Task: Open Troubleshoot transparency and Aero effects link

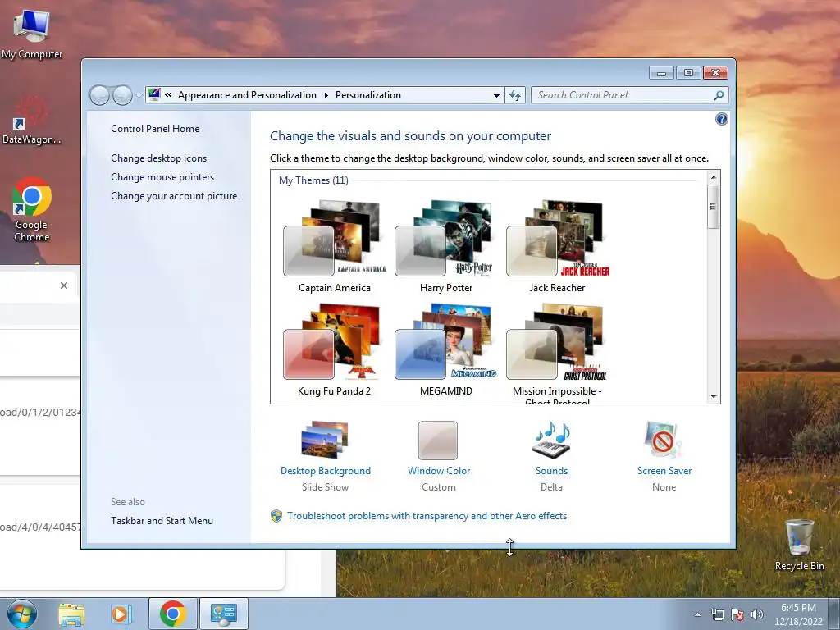Action: [427, 516]
